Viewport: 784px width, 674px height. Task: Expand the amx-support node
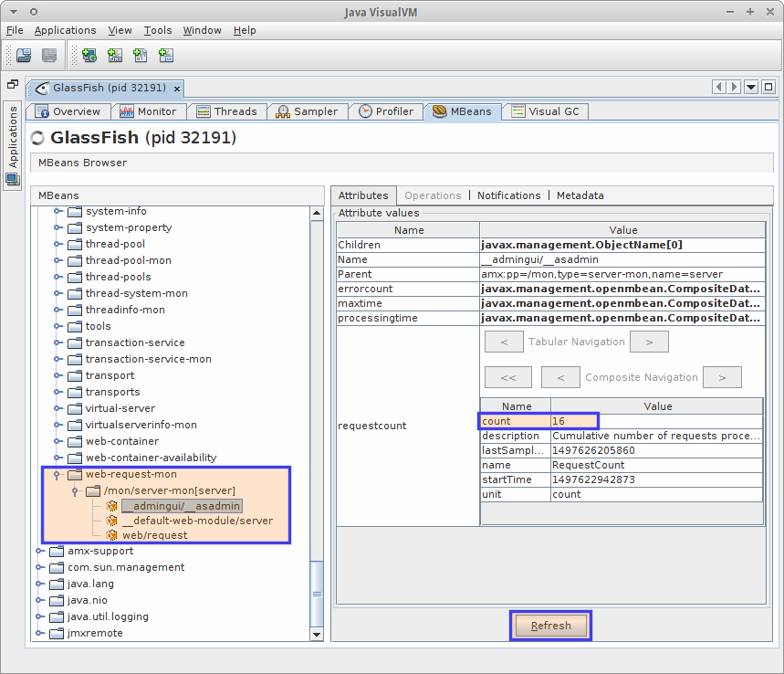coord(40,551)
